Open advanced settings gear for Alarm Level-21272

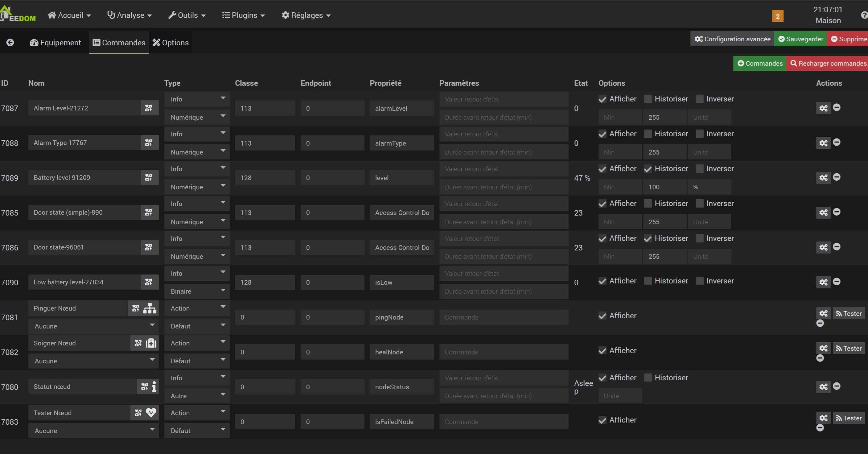pos(823,109)
